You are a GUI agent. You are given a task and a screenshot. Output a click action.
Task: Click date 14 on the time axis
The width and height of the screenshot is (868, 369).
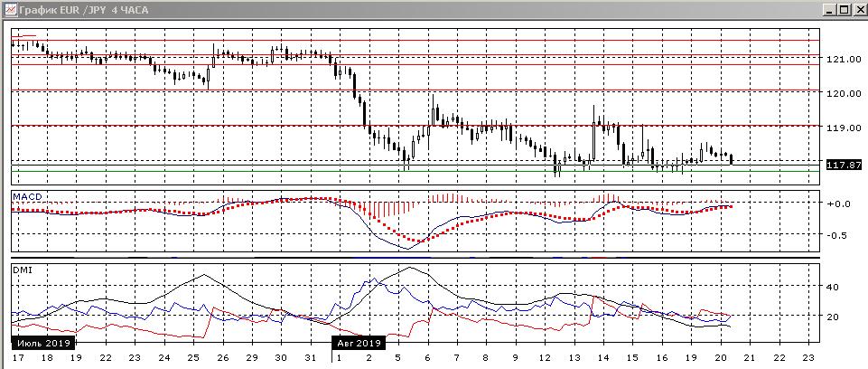coord(604,358)
